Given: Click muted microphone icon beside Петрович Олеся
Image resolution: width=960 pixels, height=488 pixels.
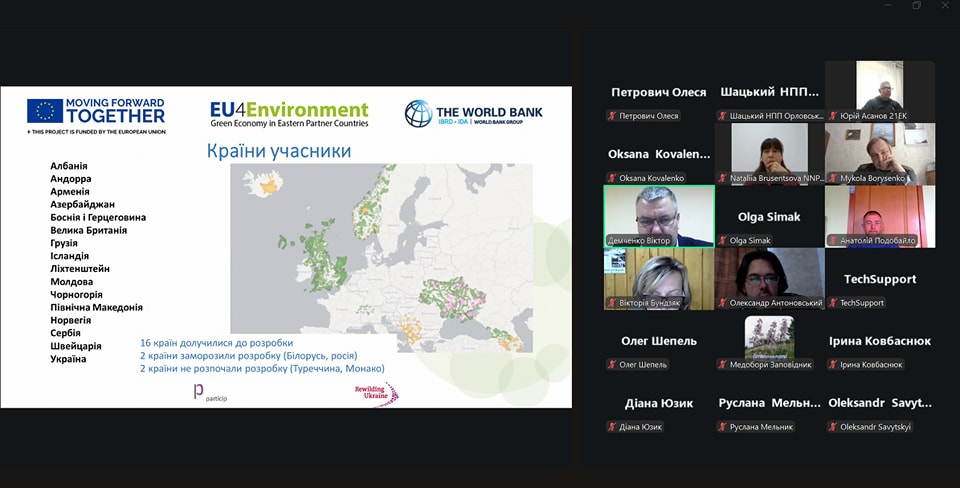Looking at the screenshot, I should click(x=611, y=116).
